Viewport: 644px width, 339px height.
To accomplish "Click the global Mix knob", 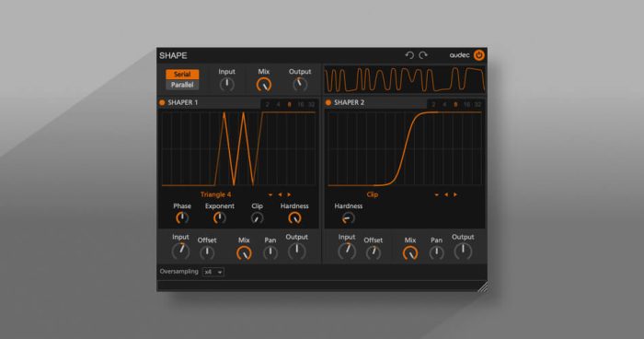I will (264, 85).
